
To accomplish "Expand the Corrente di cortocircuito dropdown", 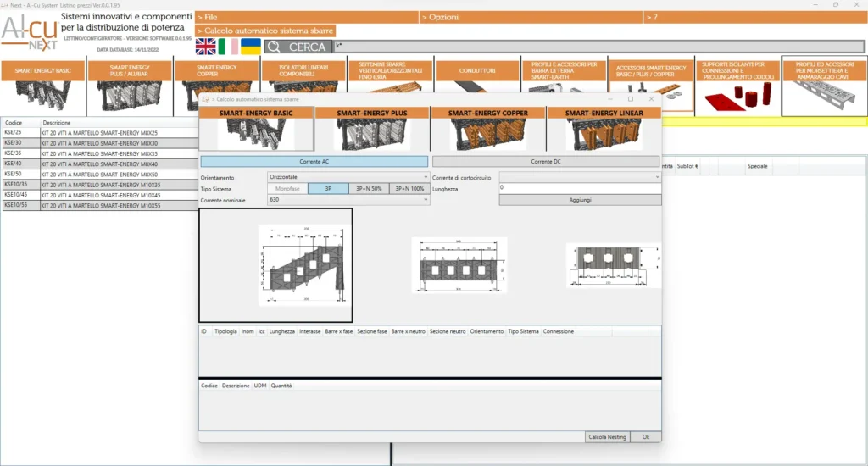I will [580, 177].
